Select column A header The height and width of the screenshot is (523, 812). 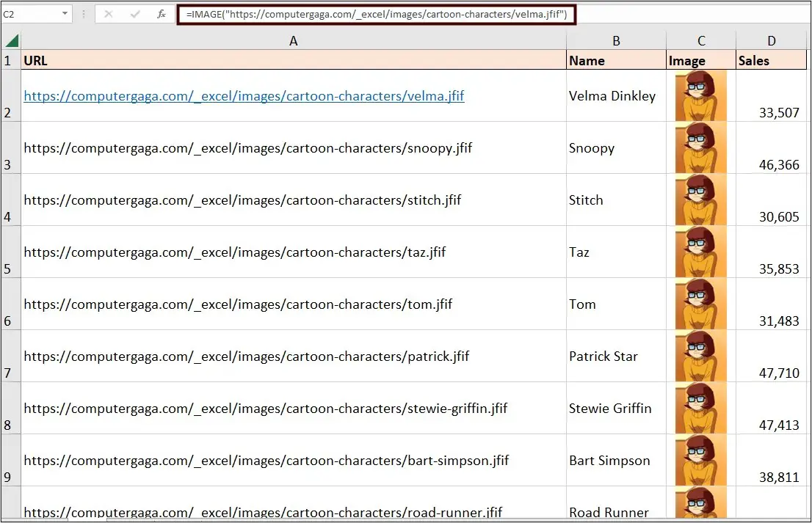tap(293, 40)
